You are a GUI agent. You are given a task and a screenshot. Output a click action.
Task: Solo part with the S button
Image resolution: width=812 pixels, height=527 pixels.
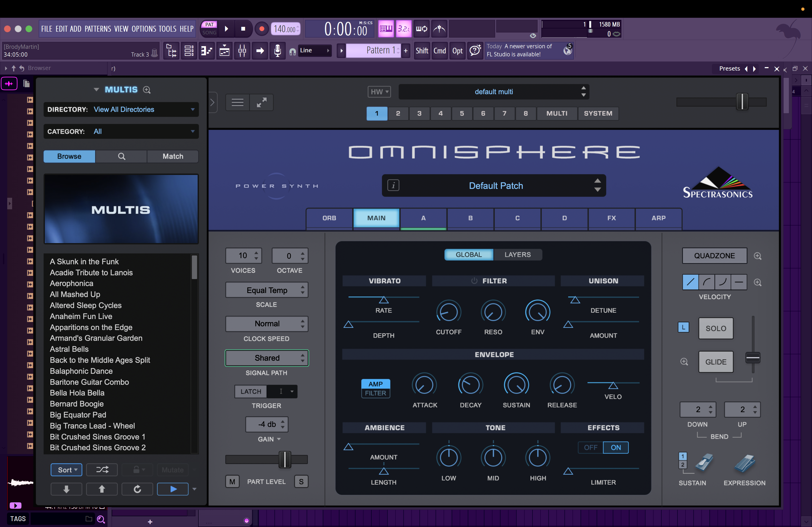301,482
